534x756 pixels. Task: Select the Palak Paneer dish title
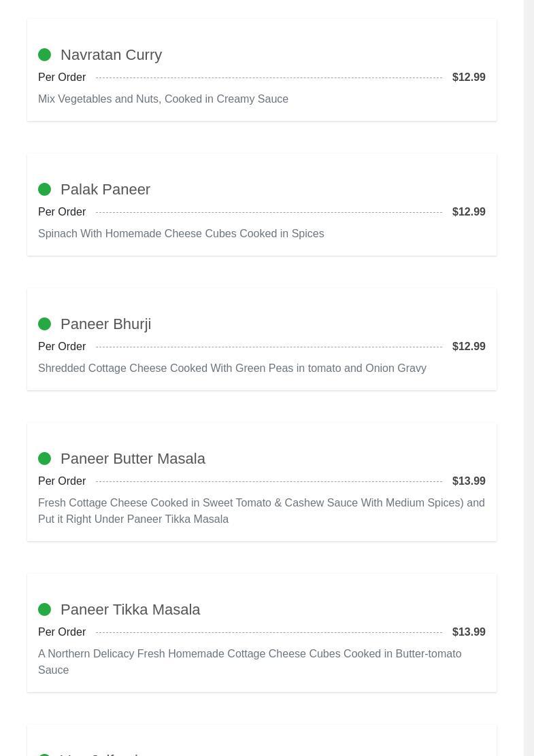pyautogui.click(x=105, y=190)
